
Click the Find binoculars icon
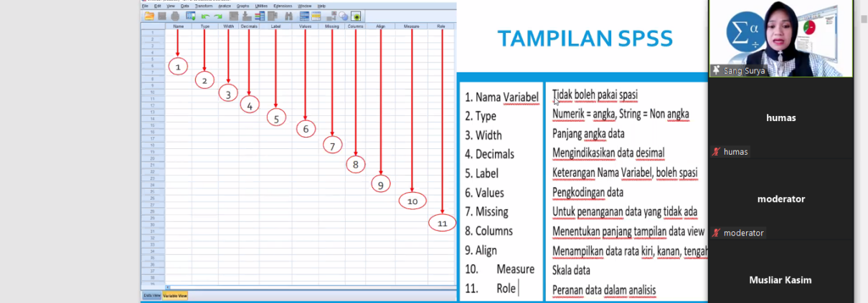tap(289, 16)
